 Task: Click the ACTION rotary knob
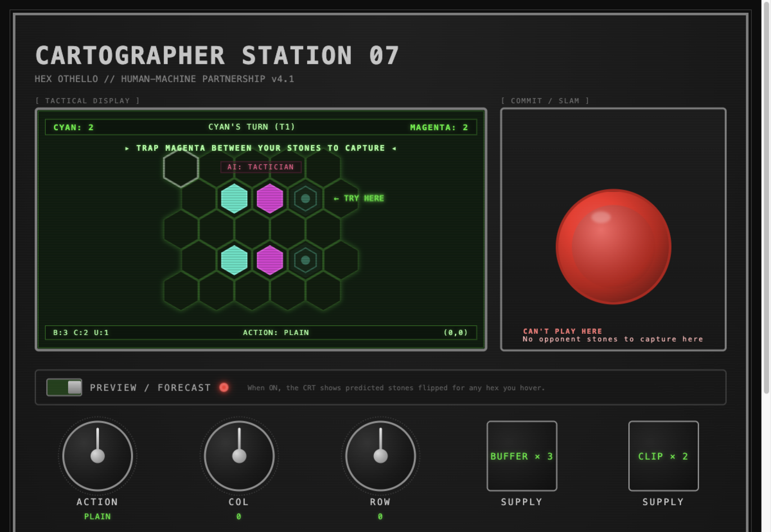pyautogui.click(x=98, y=456)
